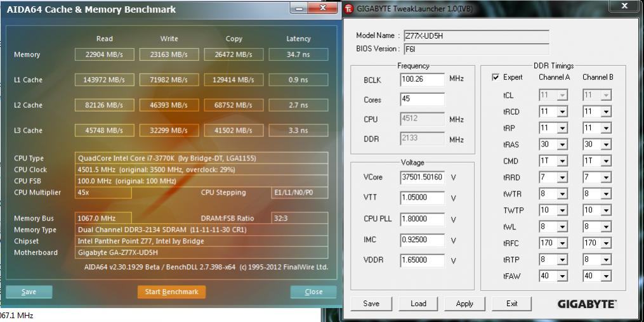Click the VDDR voltage input field
The width and height of the screenshot is (644, 322).
pos(422,260)
